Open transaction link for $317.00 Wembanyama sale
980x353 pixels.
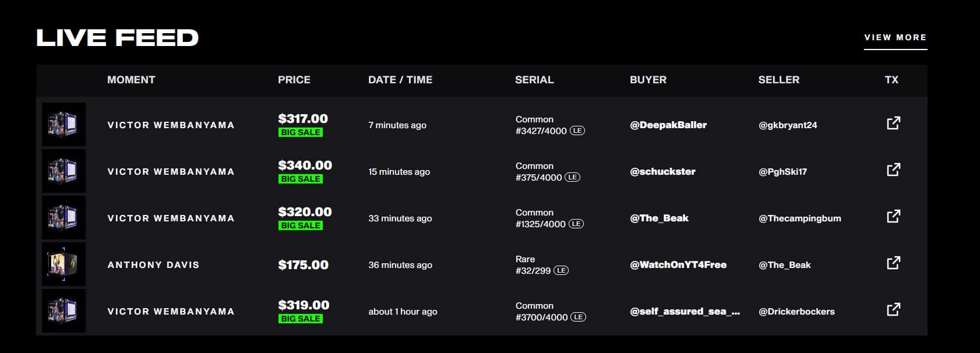tap(893, 123)
